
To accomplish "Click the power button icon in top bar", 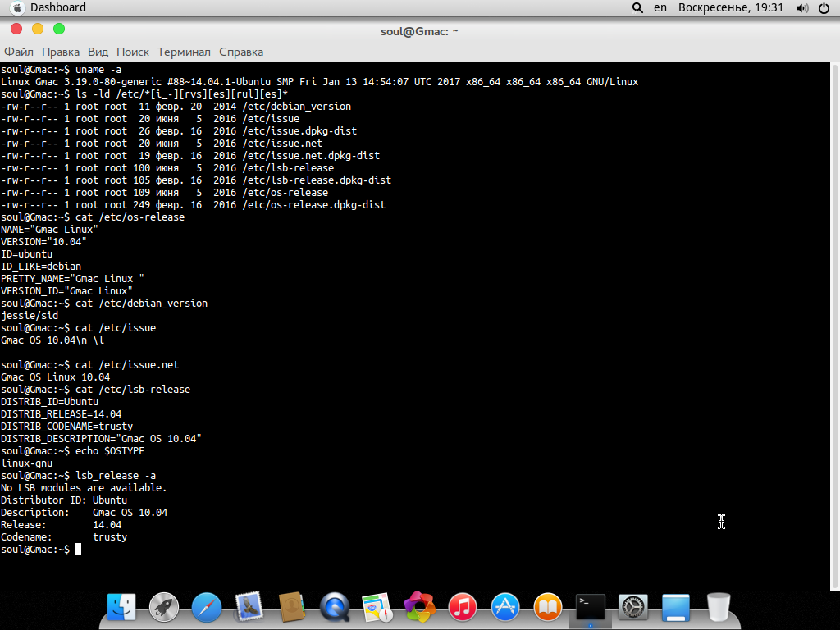I will tap(824, 8).
